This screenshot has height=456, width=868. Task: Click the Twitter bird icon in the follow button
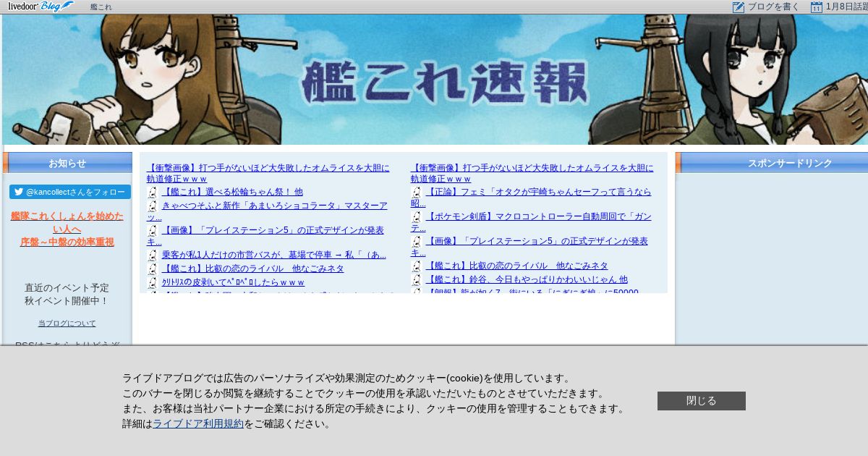tap(19, 192)
